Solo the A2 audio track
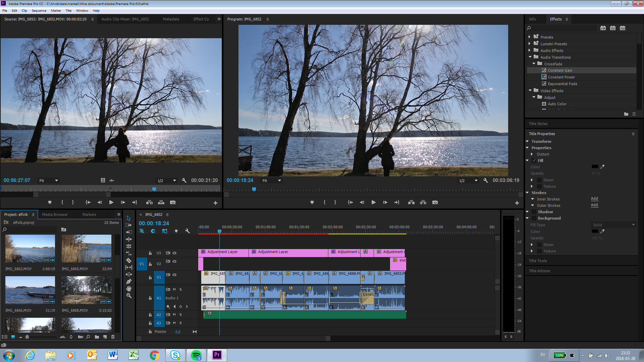This screenshot has height=362, width=644. coord(180,315)
